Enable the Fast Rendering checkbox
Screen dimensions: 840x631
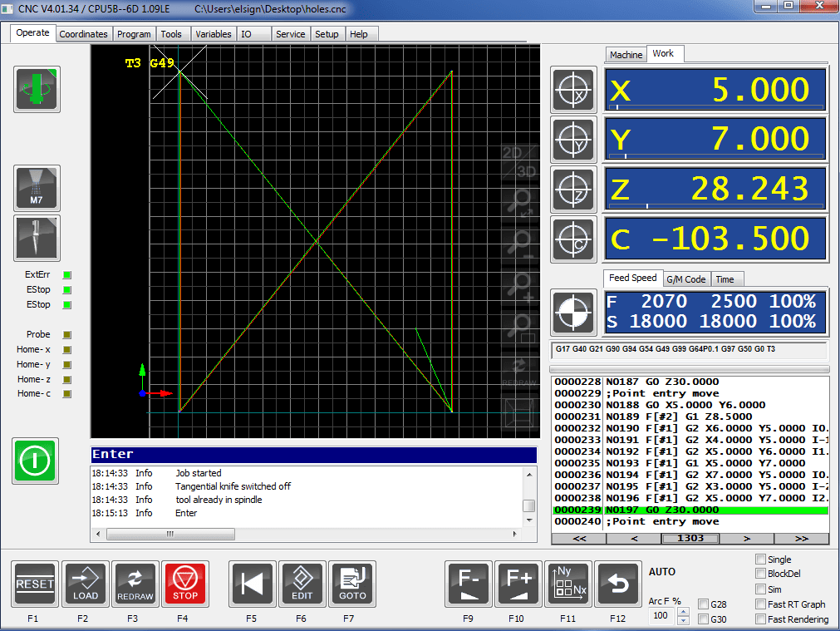[760, 619]
